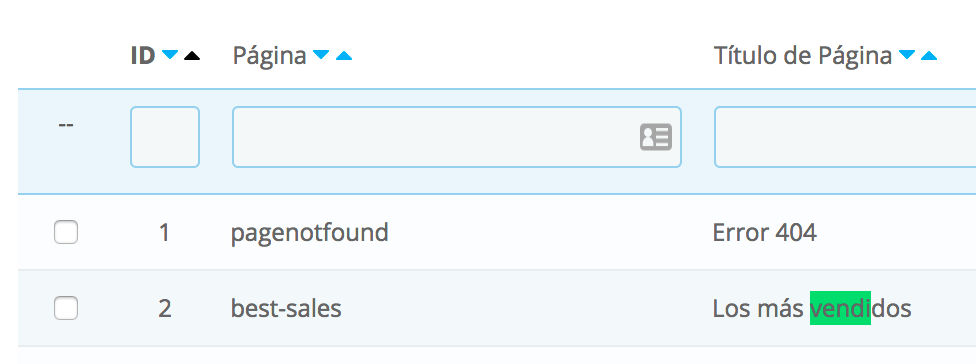Sort ID column descending with down arrow
Image resolution: width=976 pixels, height=364 pixels.
coord(169,55)
